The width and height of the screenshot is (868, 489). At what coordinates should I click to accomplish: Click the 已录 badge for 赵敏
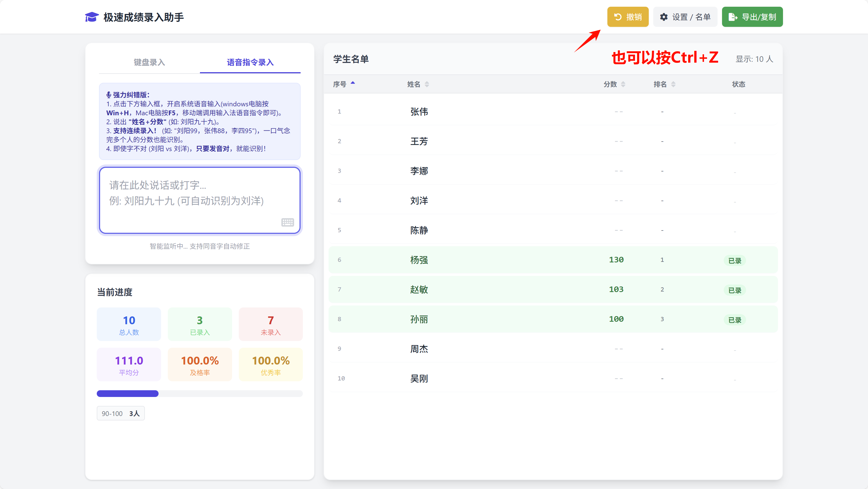point(734,290)
